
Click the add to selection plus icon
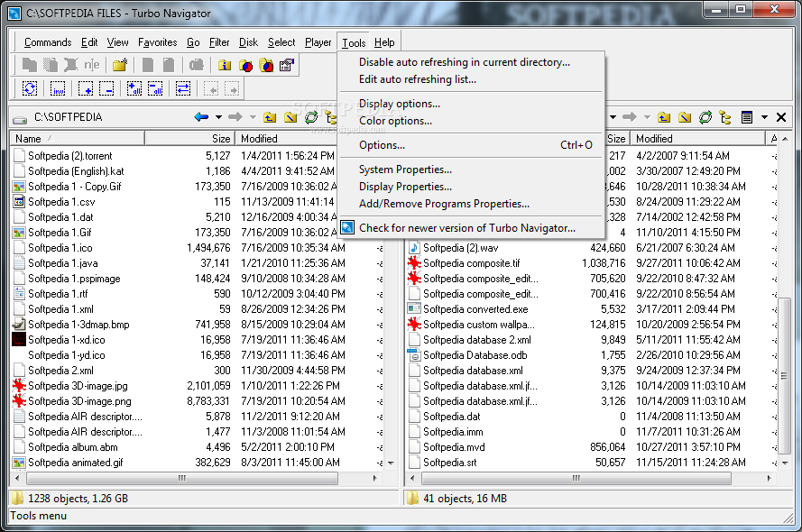point(86,89)
